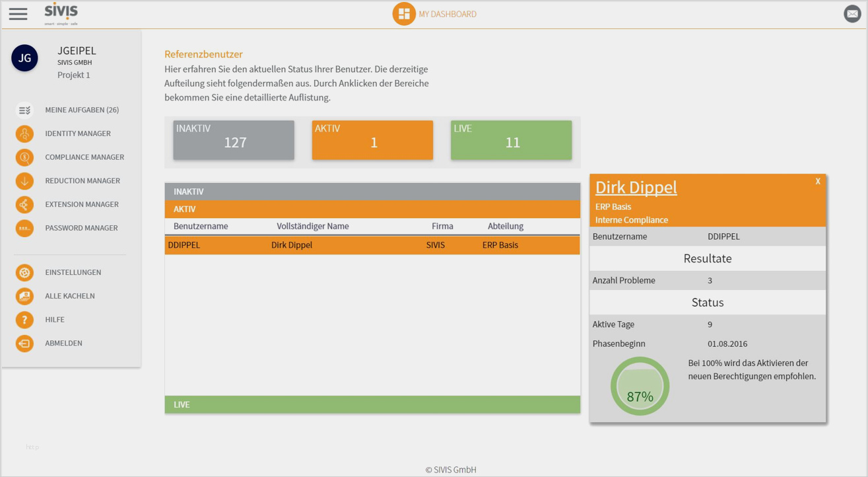
Task: Click the Aktive Tage value 9
Action: [710, 324]
